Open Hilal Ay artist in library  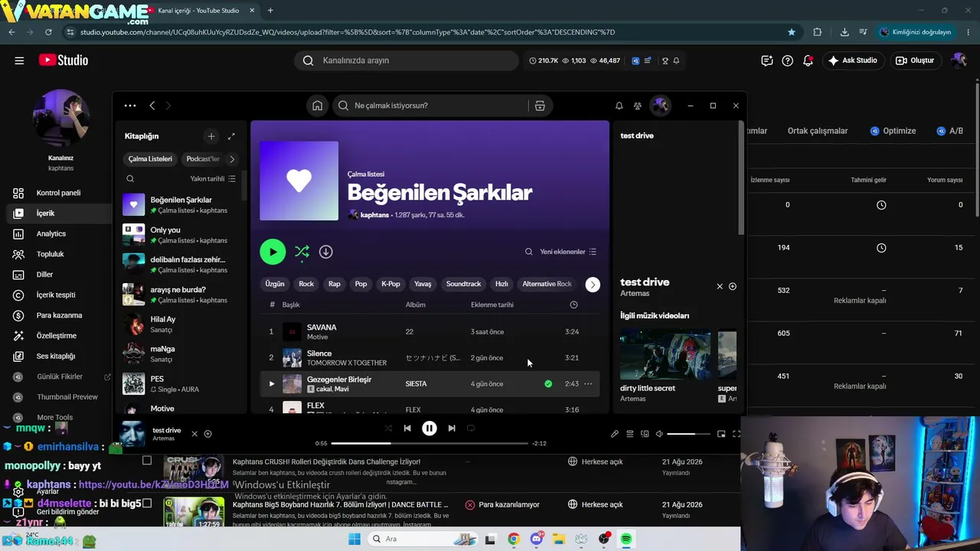(x=181, y=324)
